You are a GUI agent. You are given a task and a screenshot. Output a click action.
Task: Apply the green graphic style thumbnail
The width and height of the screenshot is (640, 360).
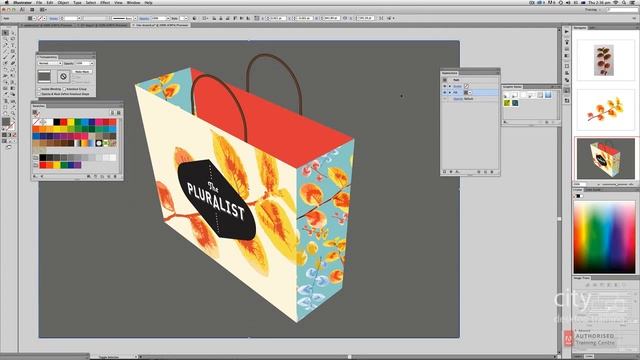[507, 103]
